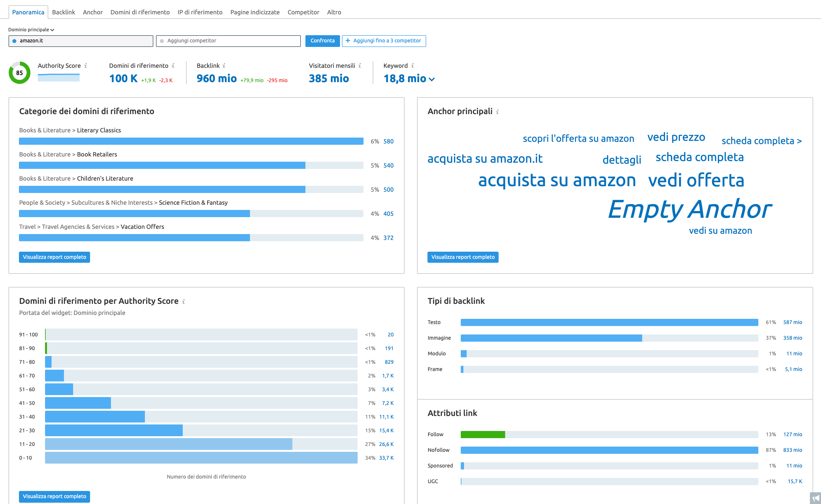821x504 pixels.
Task: Click the 'scheda completa >' anchor term
Action: tap(762, 141)
